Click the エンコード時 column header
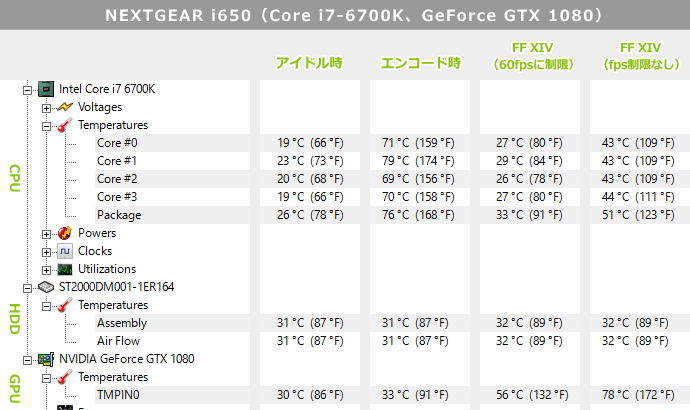This screenshot has height=410, width=690. [x=420, y=63]
